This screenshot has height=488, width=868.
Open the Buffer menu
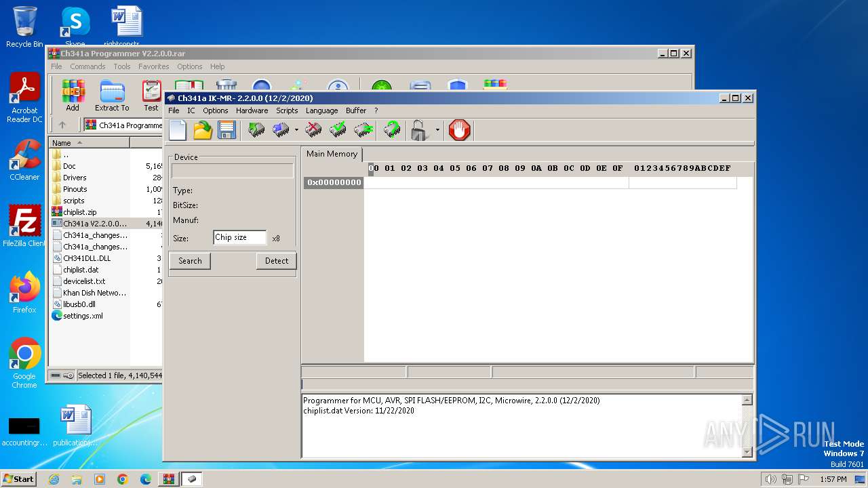pos(356,110)
